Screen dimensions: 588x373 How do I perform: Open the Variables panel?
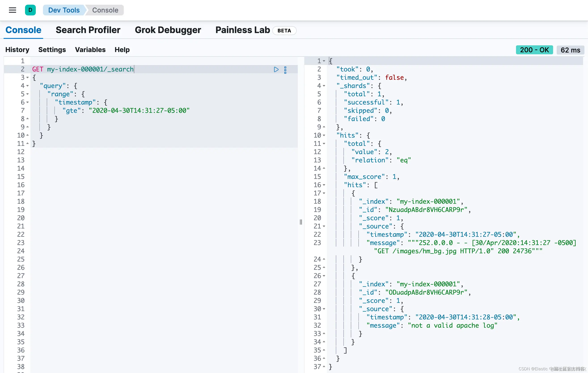(90, 50)
